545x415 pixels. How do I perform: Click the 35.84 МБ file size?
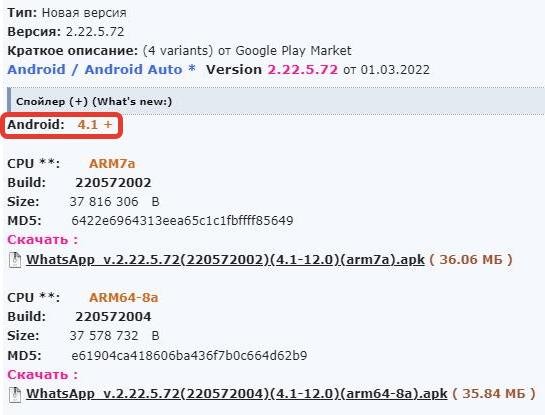coord(494,394)
